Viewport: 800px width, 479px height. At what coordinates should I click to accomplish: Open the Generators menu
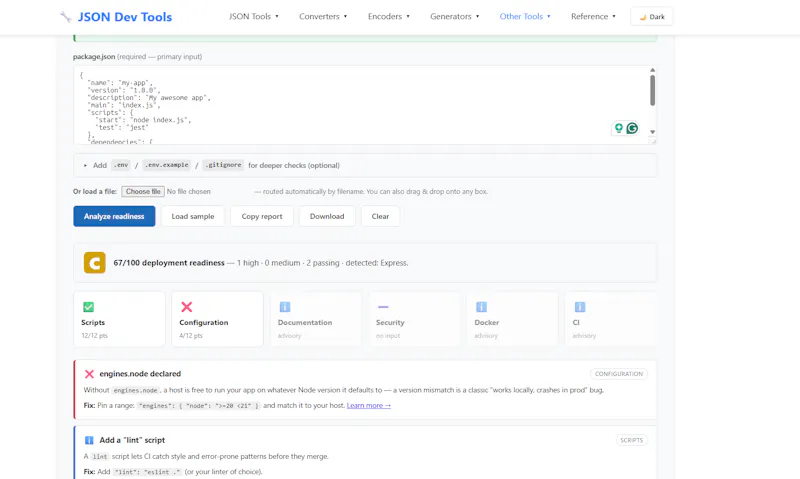[x=455, y=16]
